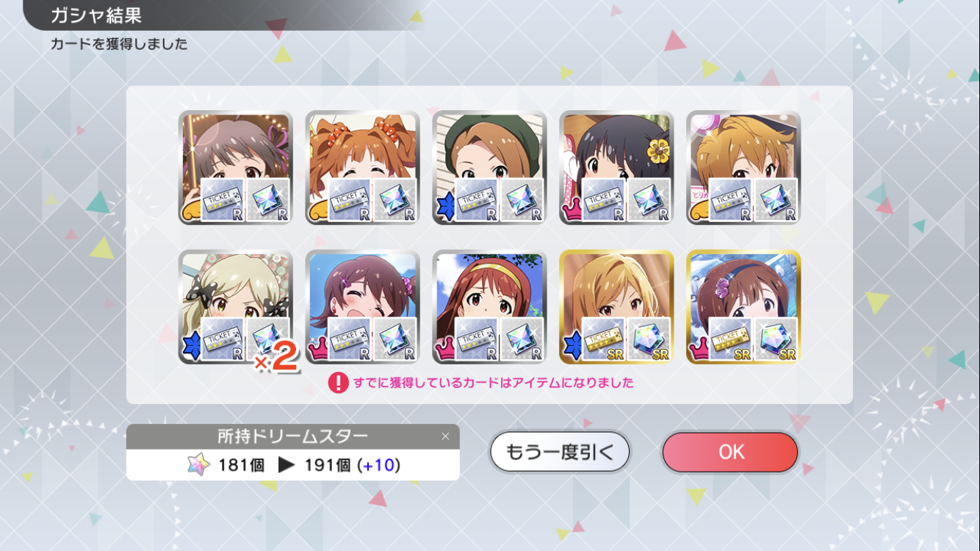Tap the gold-framed SR blonde girl card
The width and height of the screenshot is (980, 551).
616,306
